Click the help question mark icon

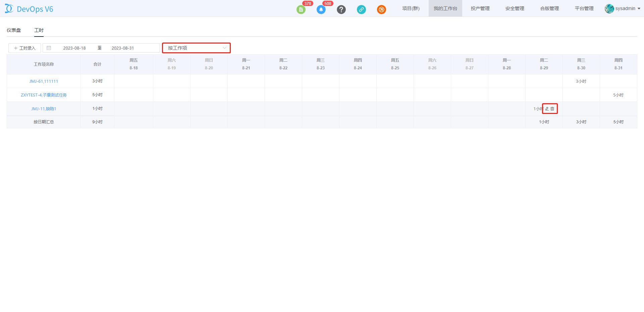pos(341,10)
